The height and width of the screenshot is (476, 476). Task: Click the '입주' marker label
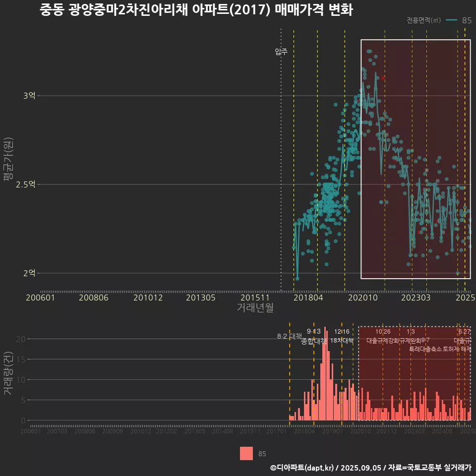click(281, 51)
